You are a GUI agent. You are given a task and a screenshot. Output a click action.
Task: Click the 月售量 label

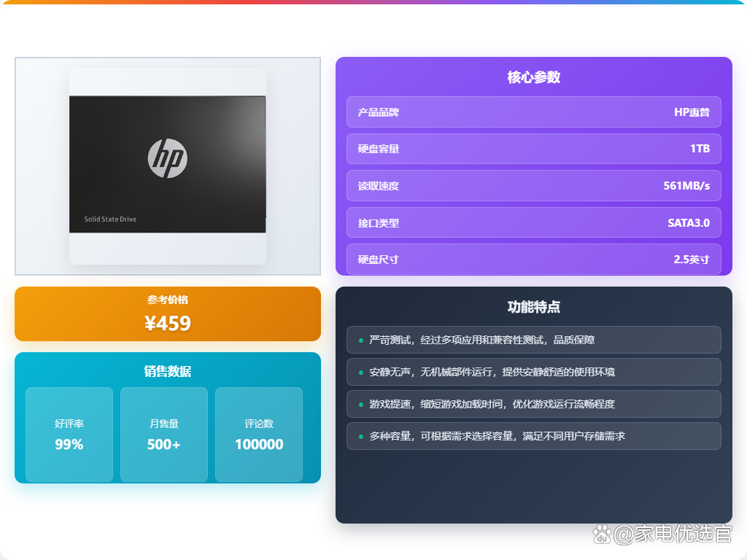click(164, 424)
